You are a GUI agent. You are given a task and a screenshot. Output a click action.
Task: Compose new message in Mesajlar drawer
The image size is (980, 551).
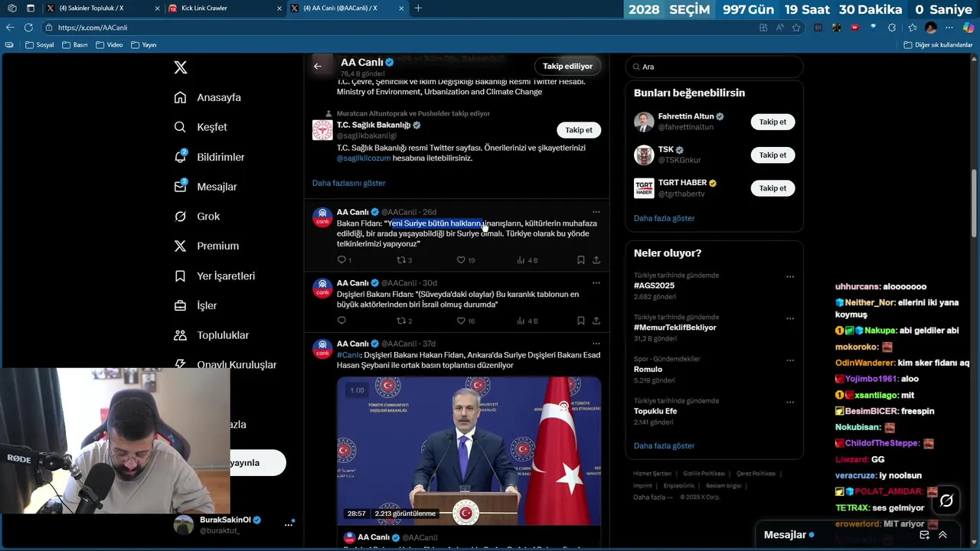(924, 535)
